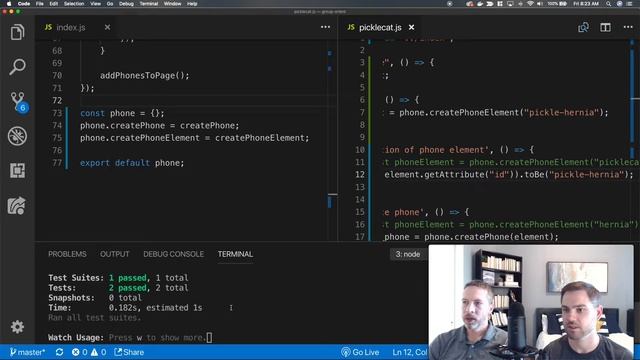Open the Code menu in the menu bar

tap(24, 4)
